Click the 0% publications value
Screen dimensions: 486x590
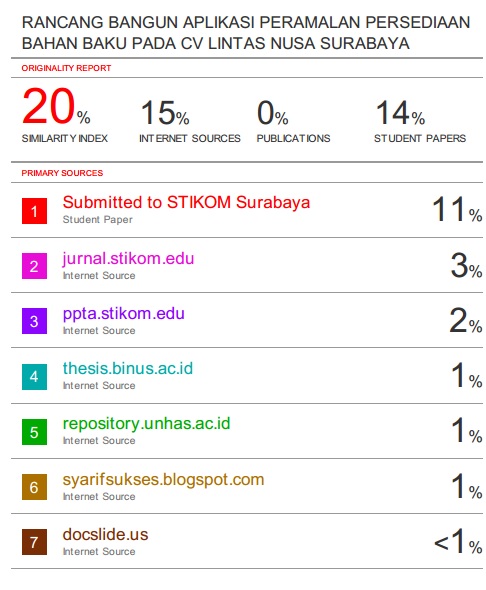coord(272,113)
